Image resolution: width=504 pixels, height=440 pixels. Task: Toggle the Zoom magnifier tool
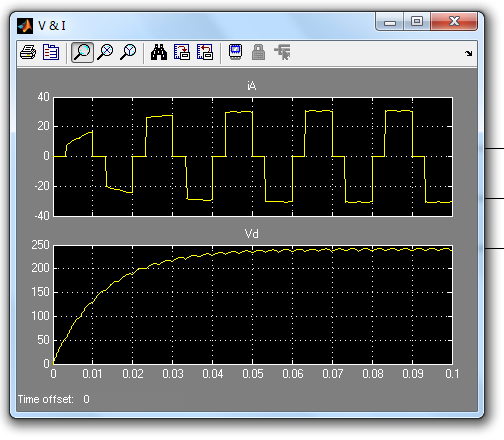tap(82, 52)
